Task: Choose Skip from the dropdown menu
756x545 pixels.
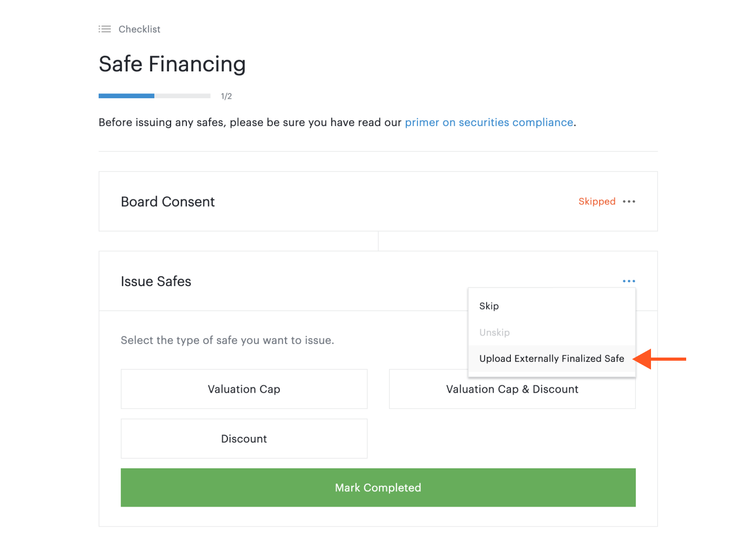Action: pyautogui.click(x=489, y=306)
